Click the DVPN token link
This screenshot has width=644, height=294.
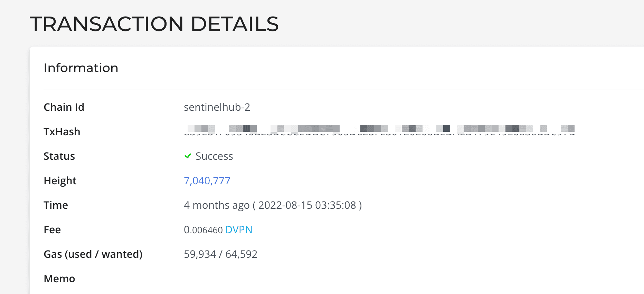(239, 230)
